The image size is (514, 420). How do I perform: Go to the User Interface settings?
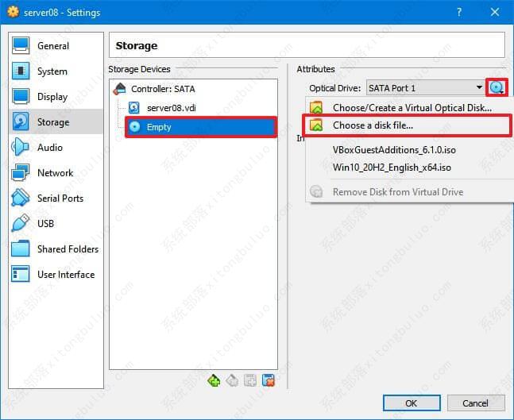(65, 275)
